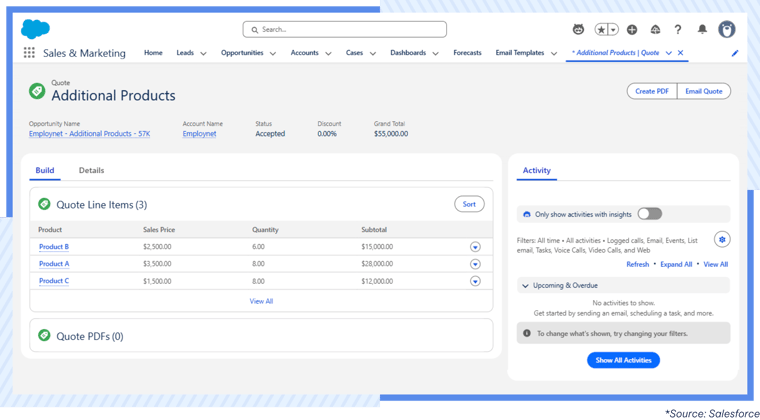
Task: Open the Product C link
Action: [54, 280]
